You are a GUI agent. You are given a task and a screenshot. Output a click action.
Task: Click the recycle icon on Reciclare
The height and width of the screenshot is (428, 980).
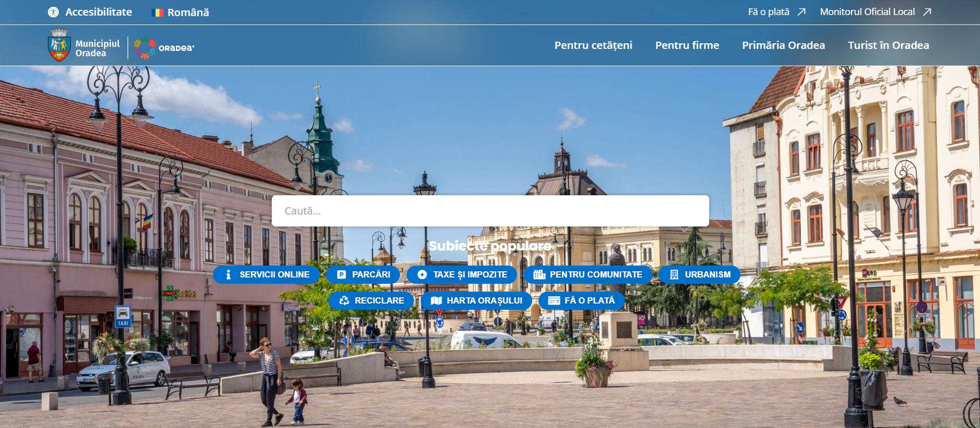point(344,300)
